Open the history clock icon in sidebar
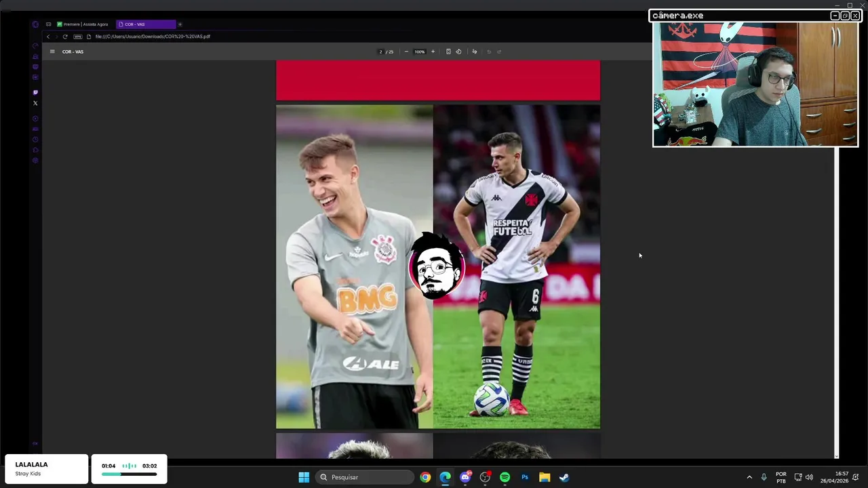Screen dimensions: 868x488 35,140
